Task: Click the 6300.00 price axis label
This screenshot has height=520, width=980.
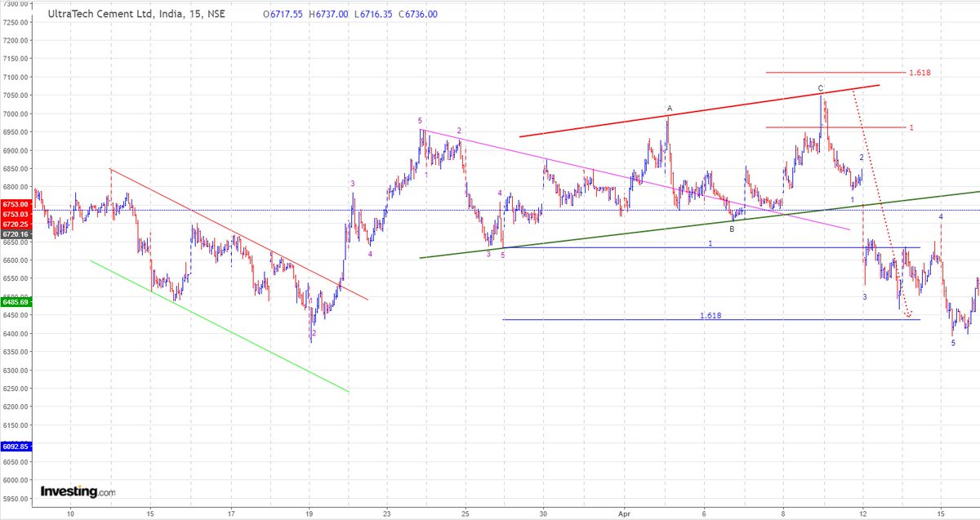Action: pos(16,371)
